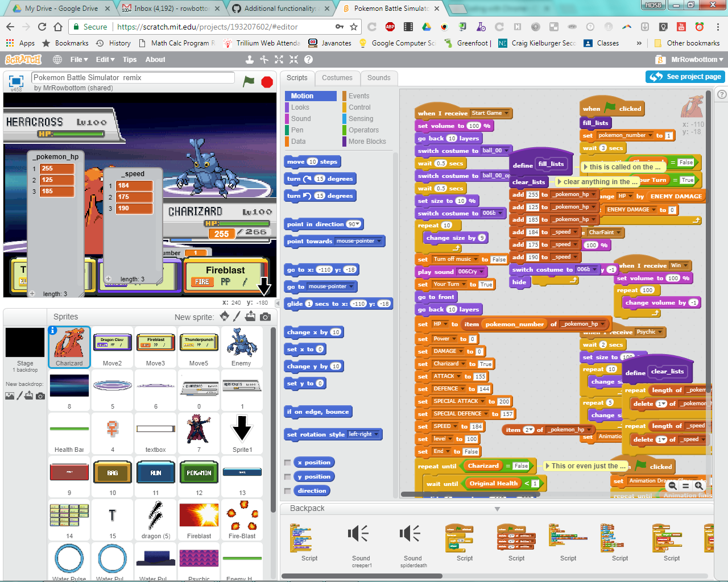
Task: Paint new sprite brush icon
Action: (237, 317)
